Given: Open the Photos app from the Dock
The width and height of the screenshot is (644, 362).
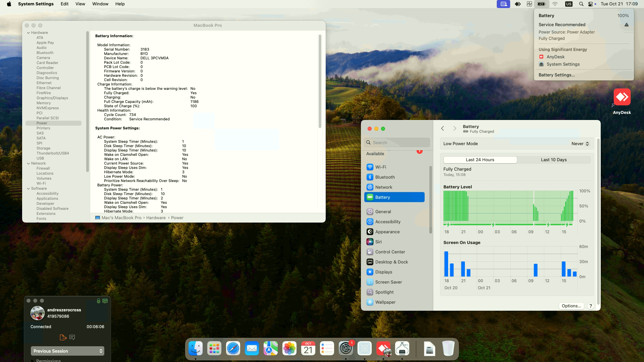Looking at the screenshot, I should [289, 349].
